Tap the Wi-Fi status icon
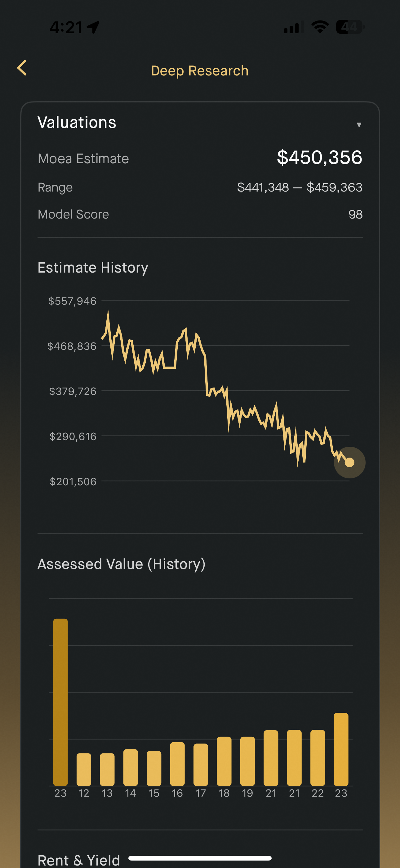The height and width of the screenshot is (868, 400). pyautogui.click(x=320, y=27)
